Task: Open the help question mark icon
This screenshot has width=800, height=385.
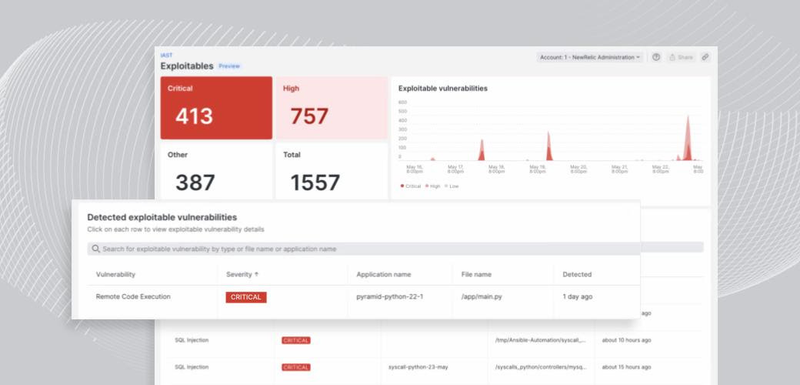Action: [x=656, y=57]
